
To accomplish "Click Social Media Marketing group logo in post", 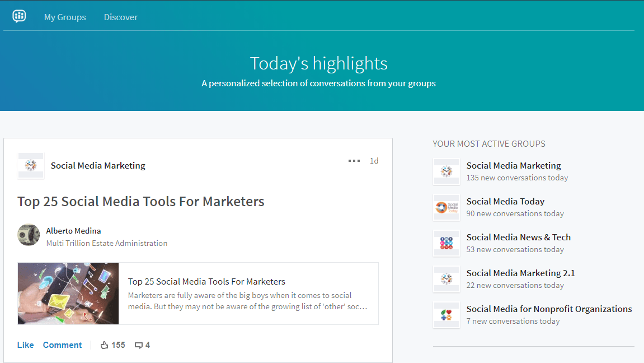I will pos(31,166).
